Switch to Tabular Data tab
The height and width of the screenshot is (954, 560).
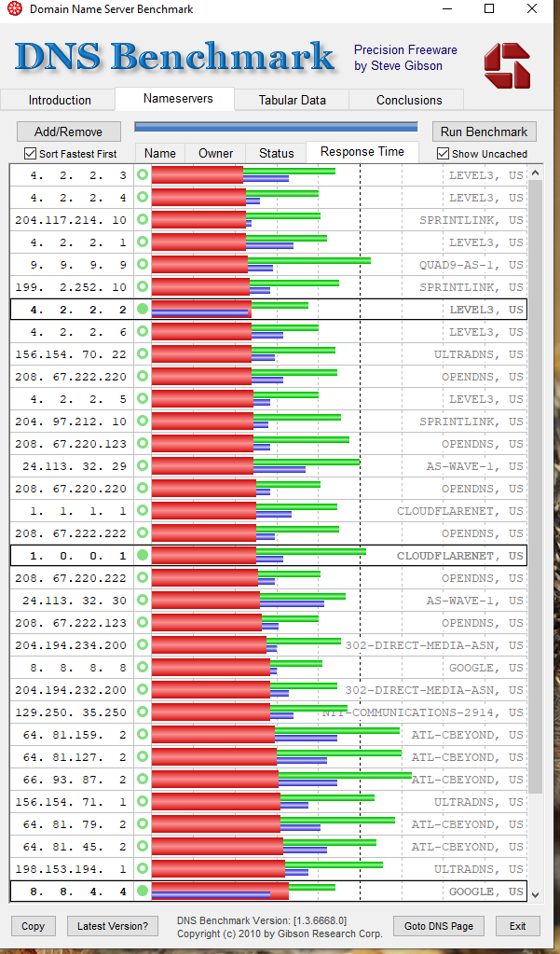[292, 100]
